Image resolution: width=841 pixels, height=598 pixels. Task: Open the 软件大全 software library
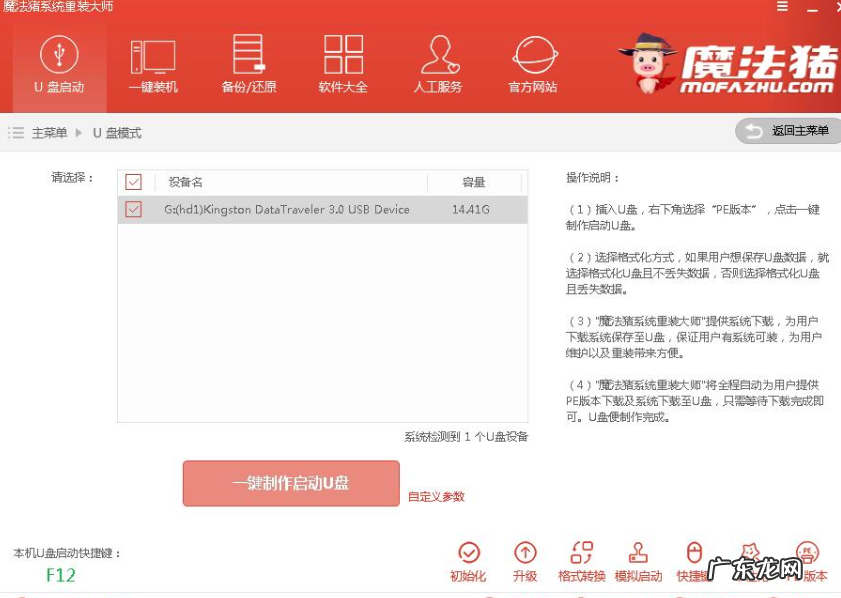coord(341,62)
